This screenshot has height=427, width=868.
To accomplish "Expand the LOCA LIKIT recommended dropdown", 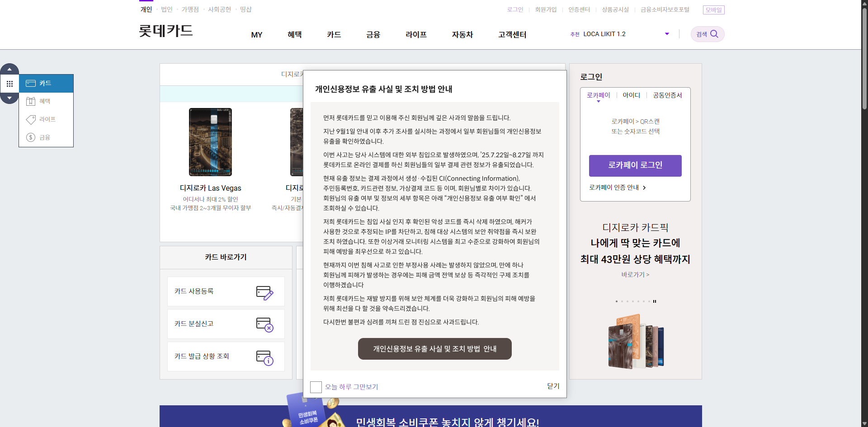I will click(667, 34).
